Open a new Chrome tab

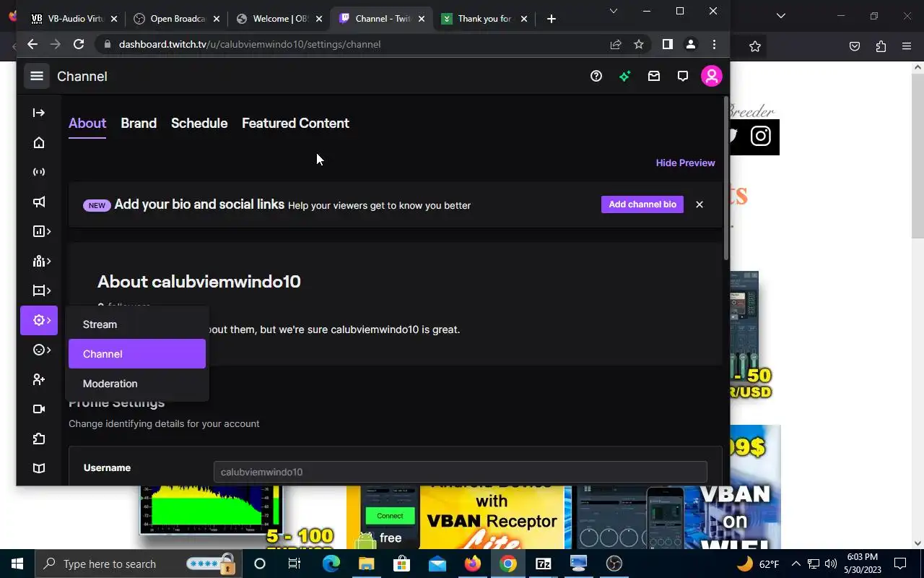[552, 19]
